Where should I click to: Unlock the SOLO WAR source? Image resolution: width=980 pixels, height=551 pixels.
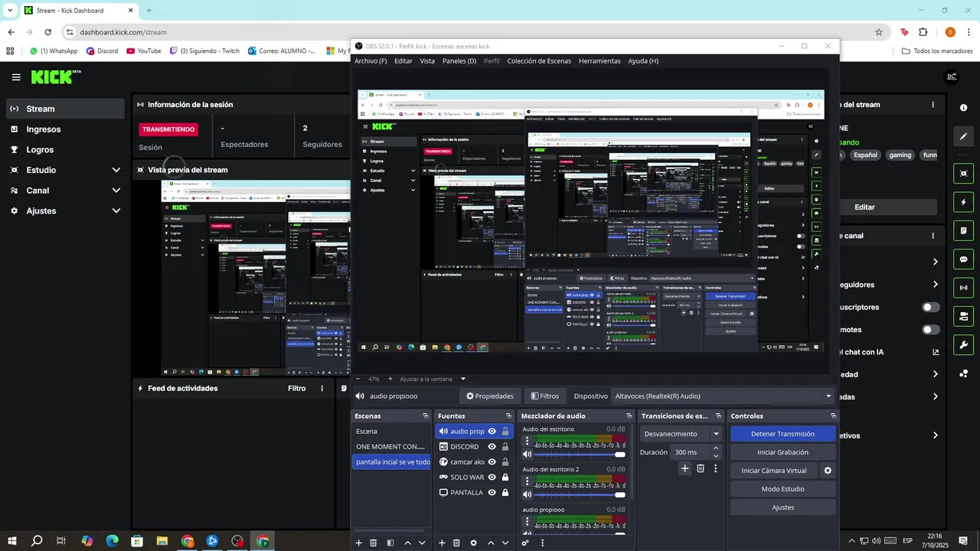[x=505, y=478]
